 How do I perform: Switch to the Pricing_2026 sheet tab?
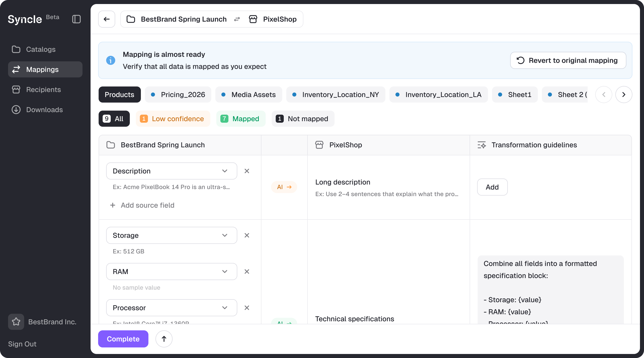tap(178, 95)
